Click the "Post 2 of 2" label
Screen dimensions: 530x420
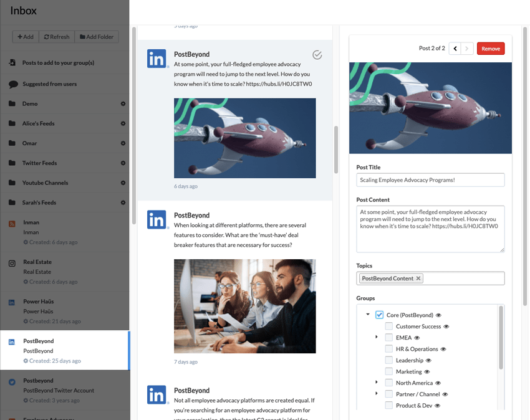pyautogui.click(x=431, y=49)
